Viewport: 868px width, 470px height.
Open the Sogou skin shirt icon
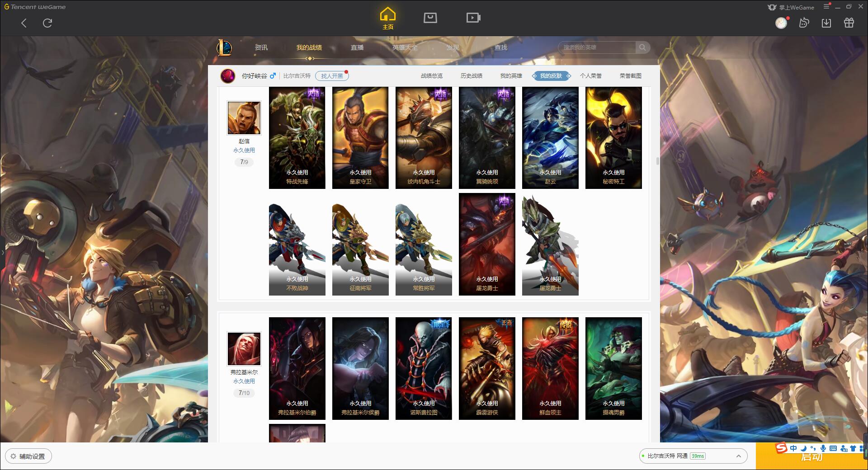click(x=853, y=448)
